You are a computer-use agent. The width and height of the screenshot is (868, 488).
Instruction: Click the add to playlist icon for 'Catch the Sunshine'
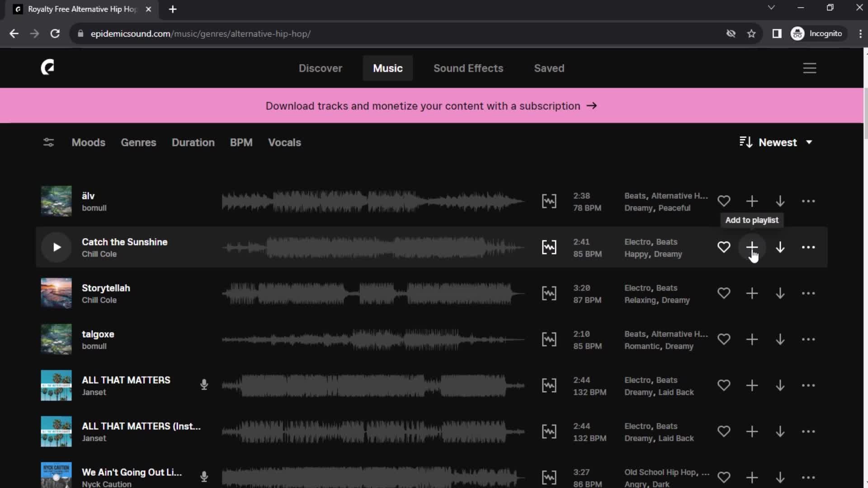[752, 247]
